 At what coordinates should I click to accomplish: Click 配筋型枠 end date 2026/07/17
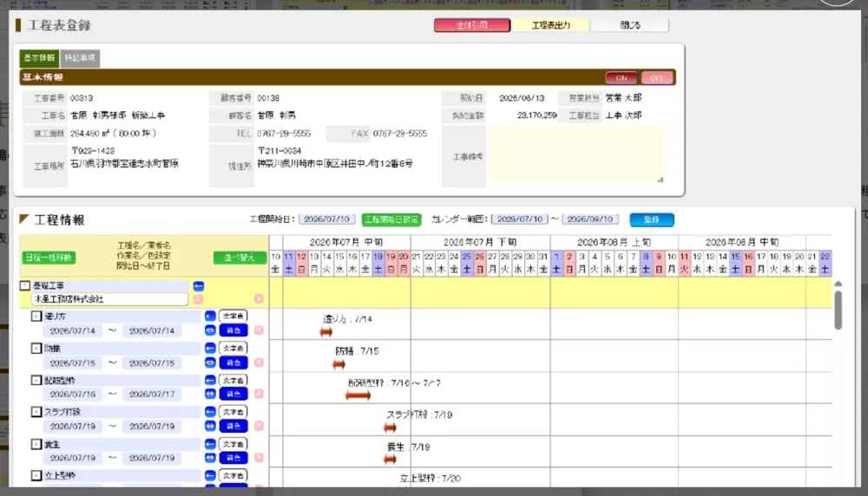pyautogui.click(x=152, y=395)
